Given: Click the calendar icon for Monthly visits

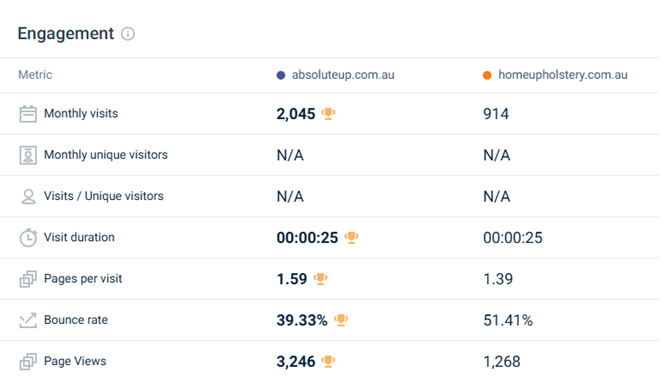Looking at the screenshot, I should 28,114.
